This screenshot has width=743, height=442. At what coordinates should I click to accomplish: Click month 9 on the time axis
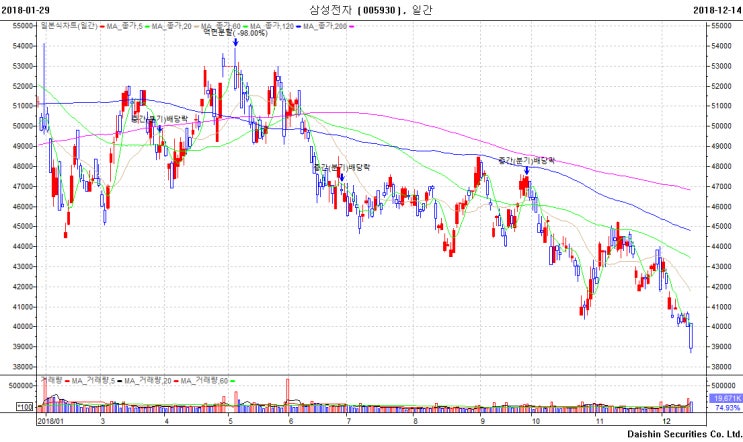(x=482, y=421)
